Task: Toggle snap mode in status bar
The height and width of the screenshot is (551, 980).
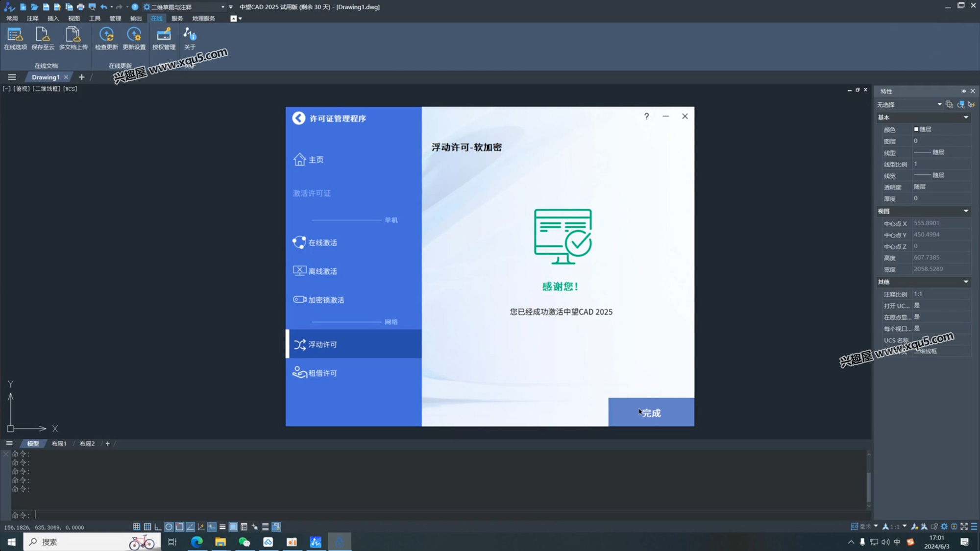Action: (x=137, y=527)
